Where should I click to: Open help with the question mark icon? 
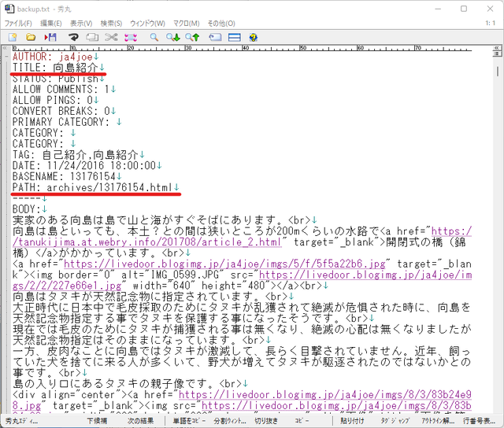(254, 37)
